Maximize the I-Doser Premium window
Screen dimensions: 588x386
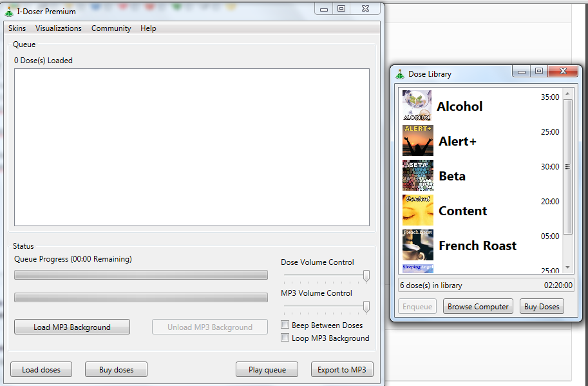[x=341, y=8]
